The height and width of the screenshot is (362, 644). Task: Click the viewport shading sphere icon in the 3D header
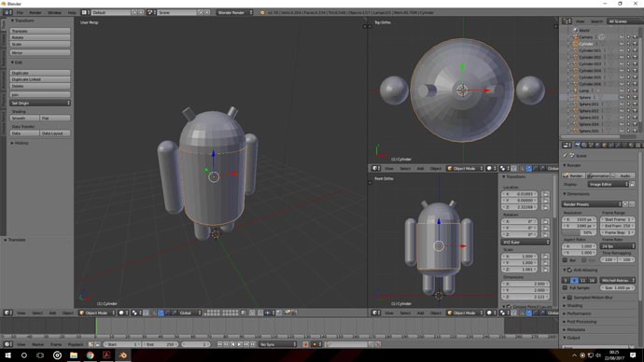(121, 313)
